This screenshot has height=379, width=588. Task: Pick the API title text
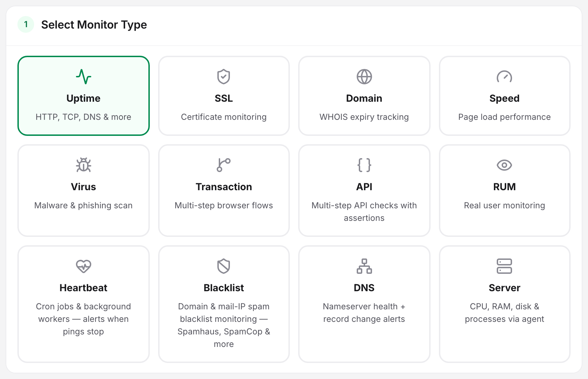tap(364, 187)
